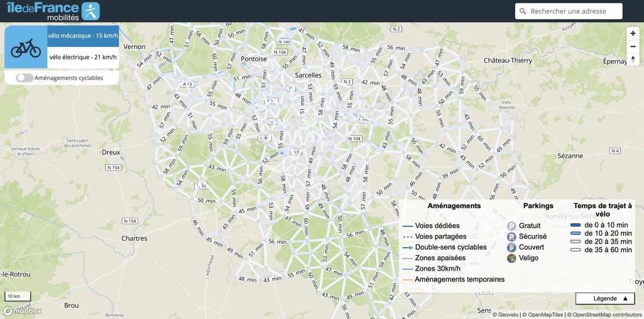Open the OpenStreetMap contributors link

coord(604,314)
